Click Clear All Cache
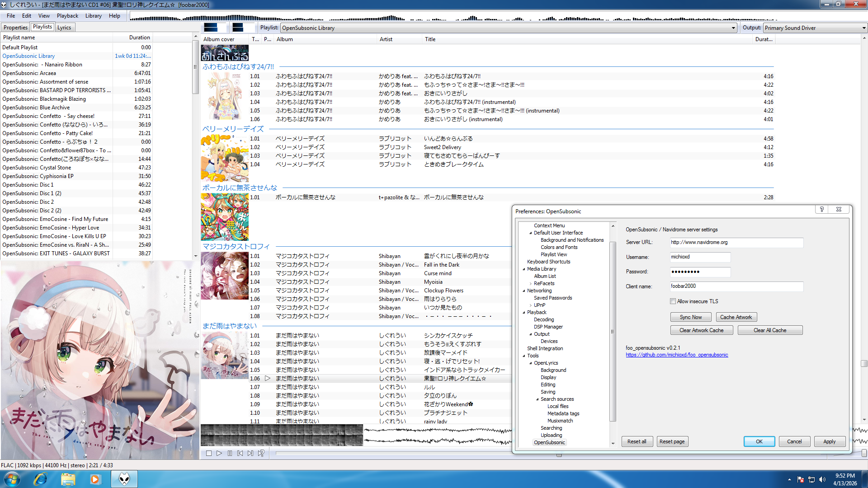868x488 pixels. point(770,330)
